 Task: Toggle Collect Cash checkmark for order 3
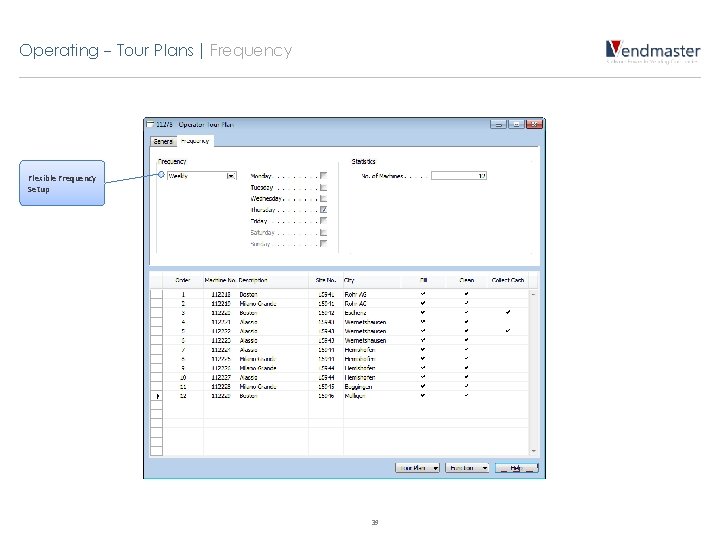[x=508, y=312]
